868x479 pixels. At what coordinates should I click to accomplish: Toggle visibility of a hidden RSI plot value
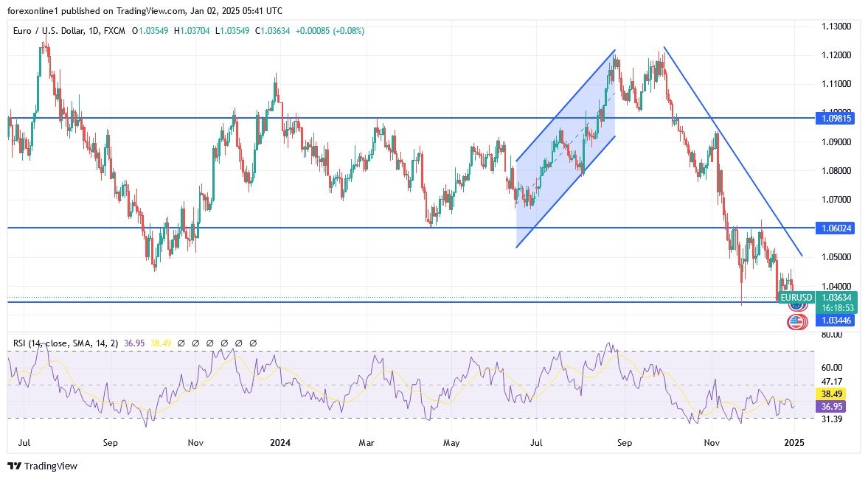[x=209, y=343]
